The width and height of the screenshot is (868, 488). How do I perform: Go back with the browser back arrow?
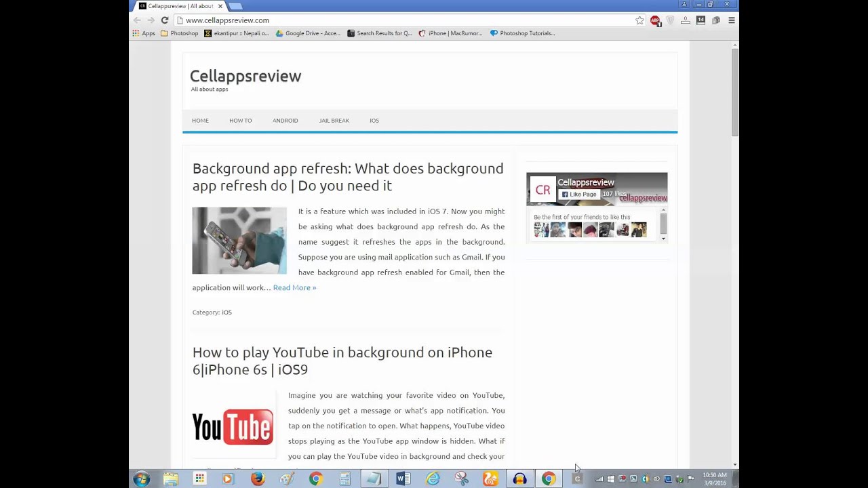138,20
